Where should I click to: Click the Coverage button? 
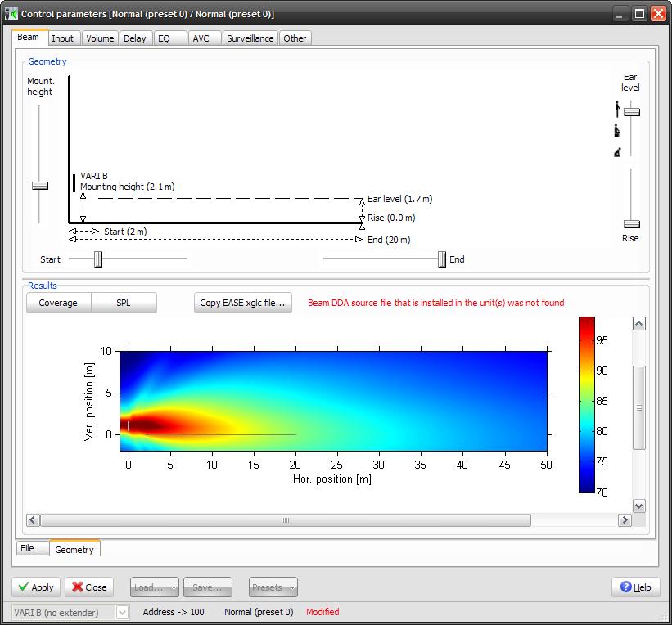coord(58,303)
